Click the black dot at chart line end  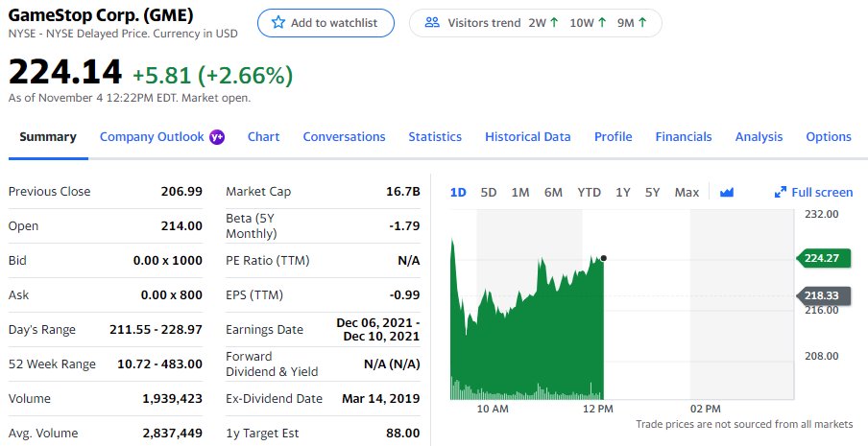[603, 258]
